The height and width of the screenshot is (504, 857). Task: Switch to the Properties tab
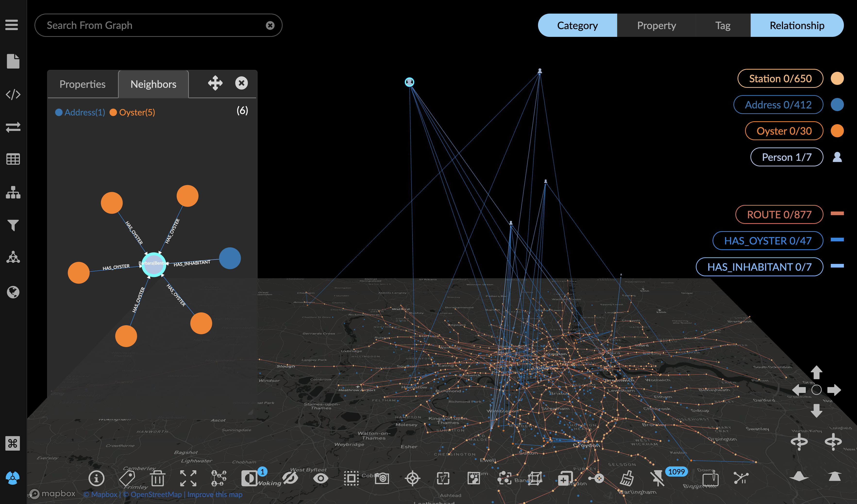coord(82,84)
